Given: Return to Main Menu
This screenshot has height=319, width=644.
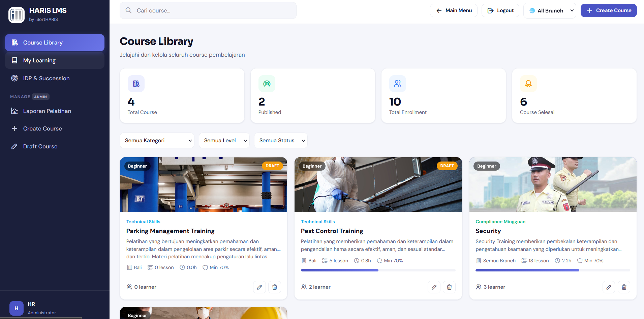Looking at the screenshot, I should point(454,10).
